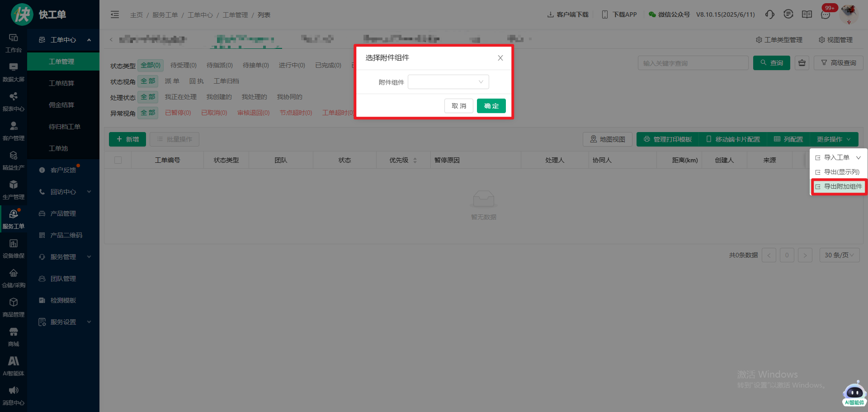Click the keyword search input field

tap(693, 63)
